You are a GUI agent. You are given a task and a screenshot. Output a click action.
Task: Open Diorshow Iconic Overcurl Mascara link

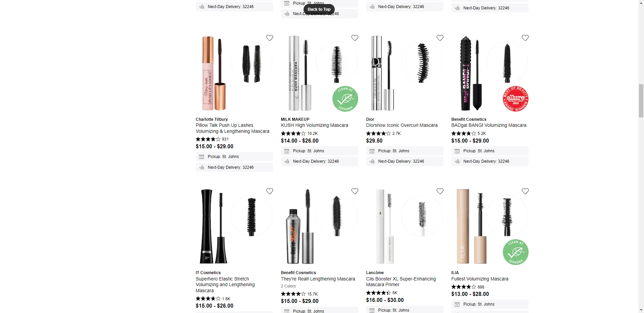coord(402,125)
